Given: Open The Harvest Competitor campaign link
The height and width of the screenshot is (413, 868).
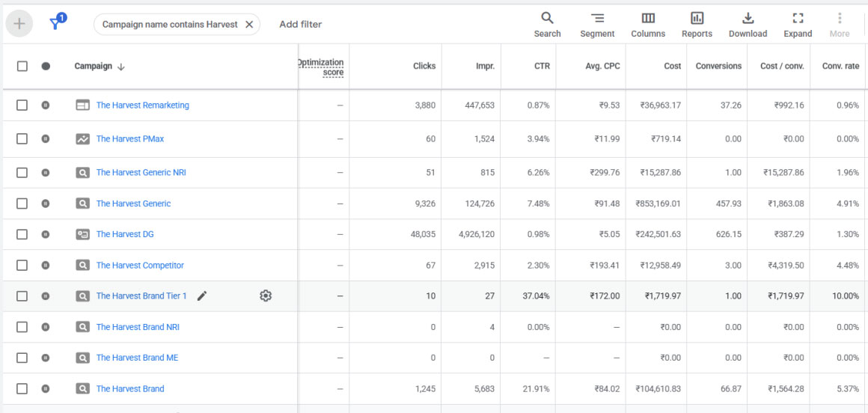Looking at the screenshot, I should coord(140,266).
